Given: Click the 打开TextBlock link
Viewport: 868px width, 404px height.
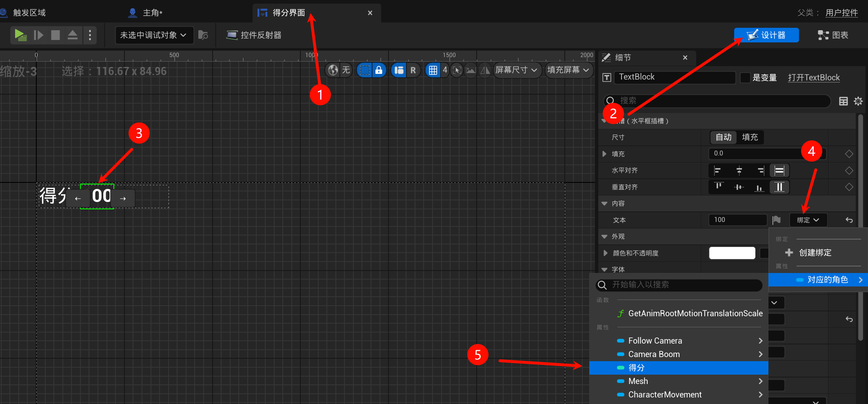Looking at the screenshot, I should click(814, 78).
